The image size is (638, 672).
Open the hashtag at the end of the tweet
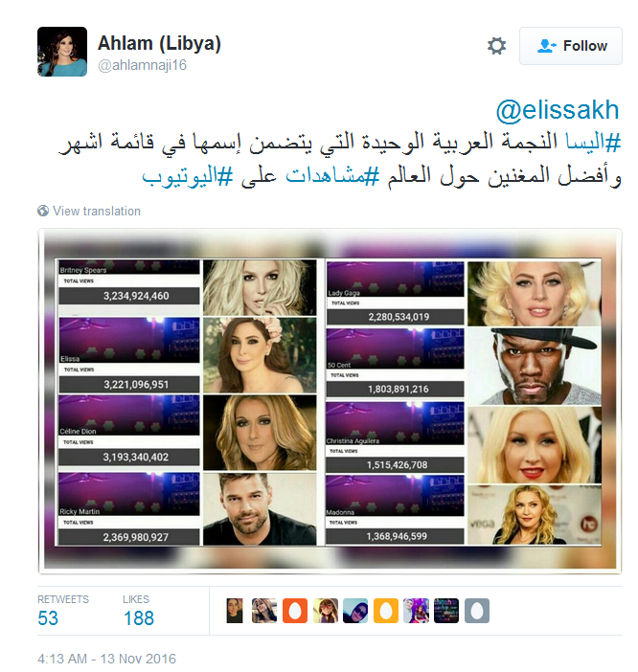coord(188,176)
